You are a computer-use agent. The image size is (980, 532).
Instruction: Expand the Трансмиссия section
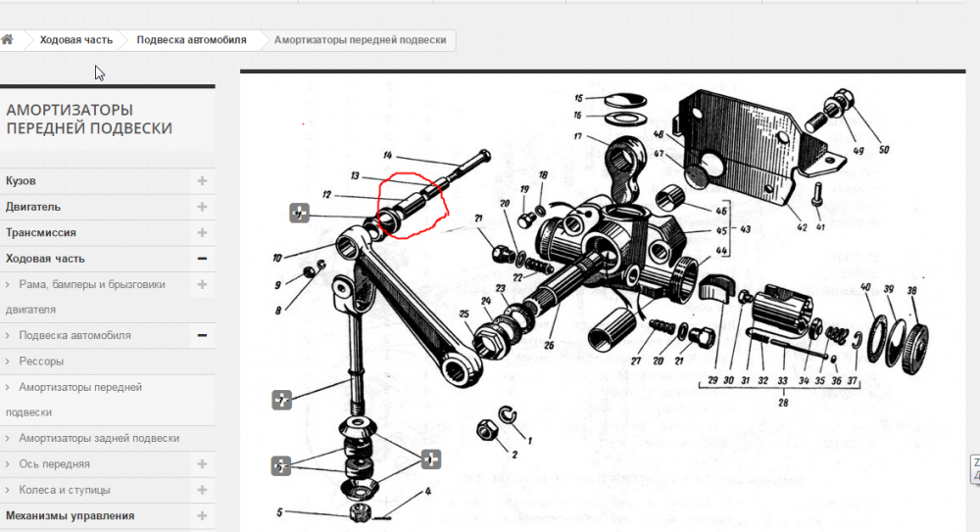click(202, 233)
